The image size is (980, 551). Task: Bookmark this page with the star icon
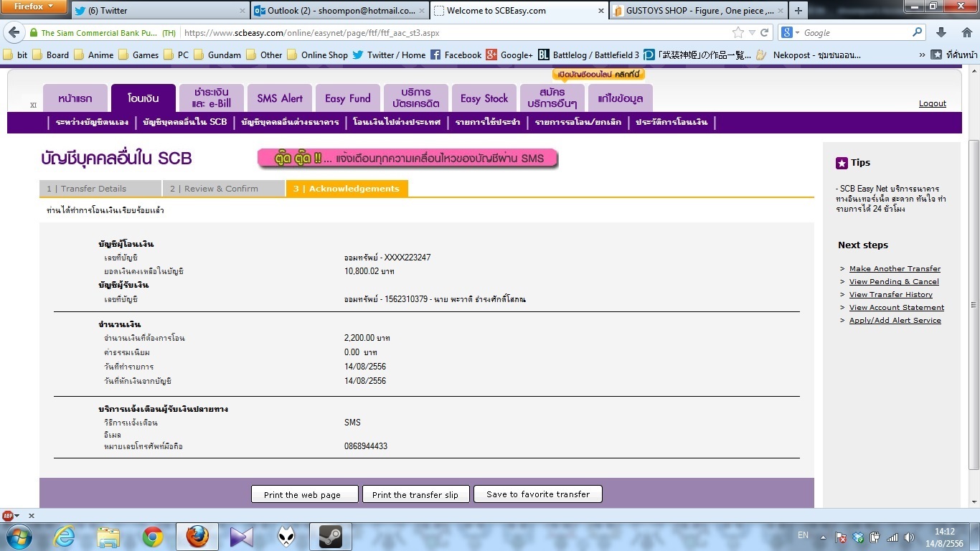pos(738,32)
